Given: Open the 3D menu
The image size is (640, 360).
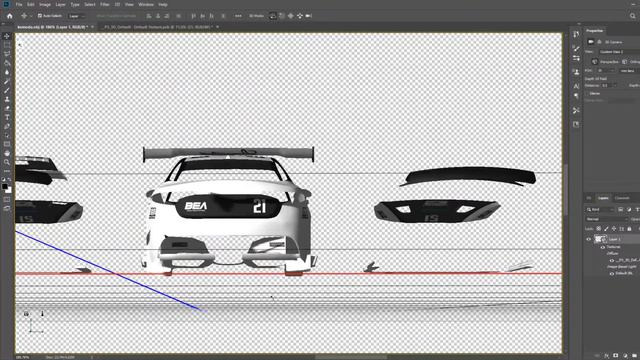Looking at the screenshot, I should [x=117, y=4].
